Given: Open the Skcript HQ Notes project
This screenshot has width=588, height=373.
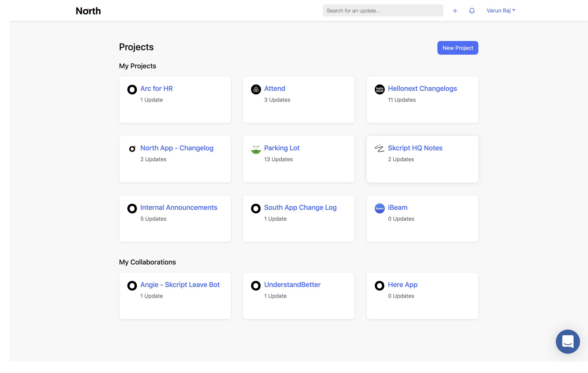Looking at the screenshot, I should (415, 148).
